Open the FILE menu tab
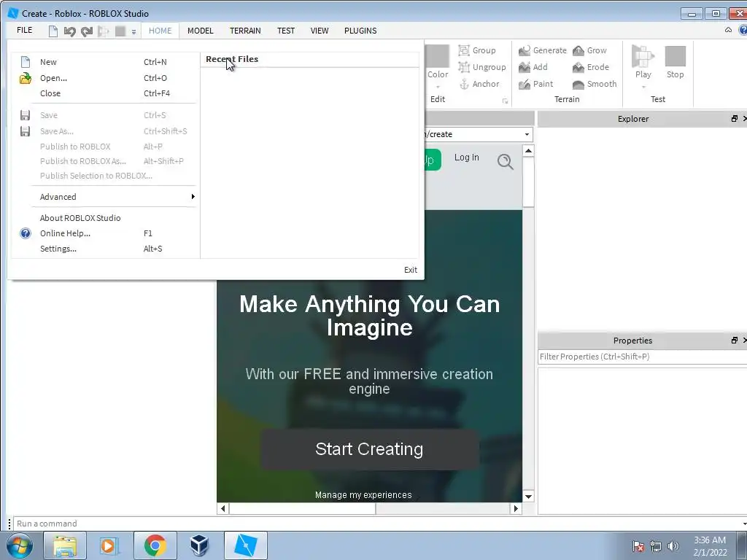Screen dimensions: 747x560 pyautogui.click(x=24, y=31)
